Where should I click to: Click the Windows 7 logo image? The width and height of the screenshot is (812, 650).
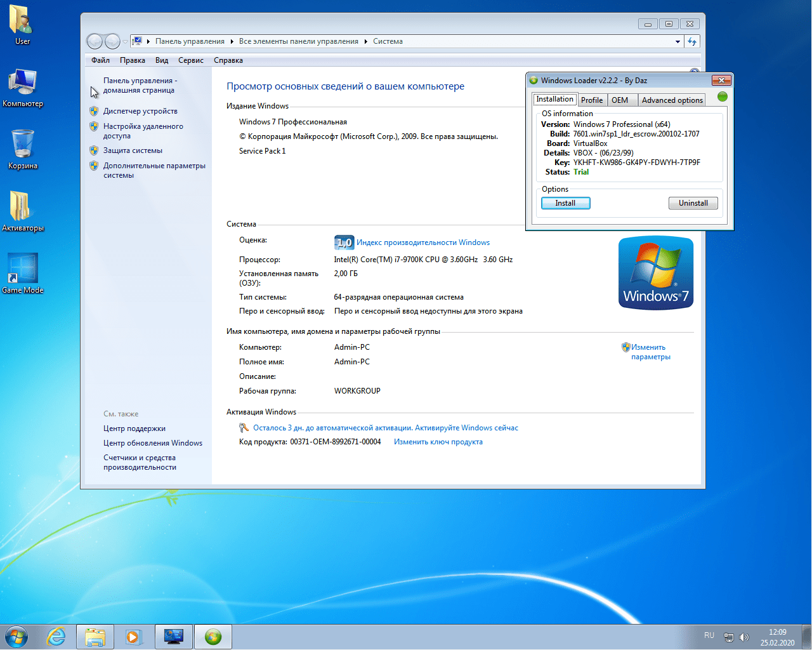[656, 273]
